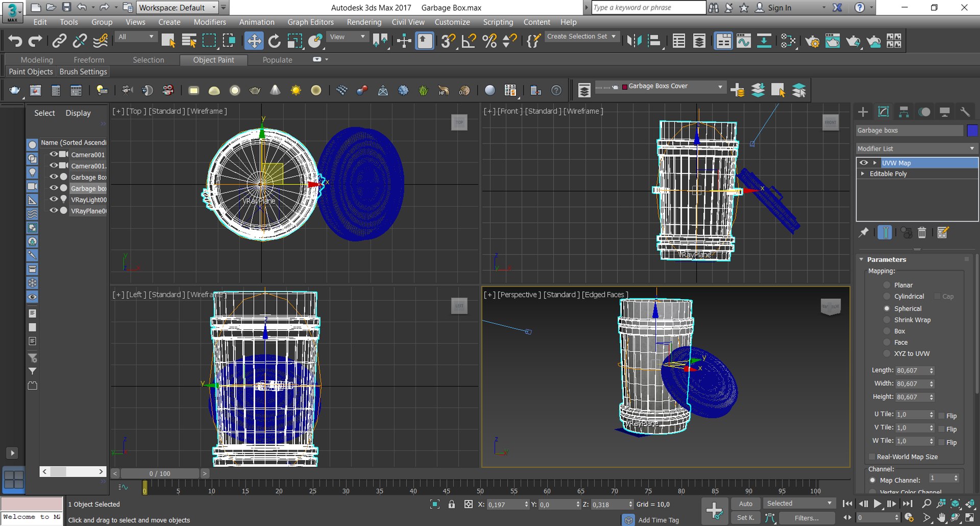Open Create Selection Set dropdown
The image size is (980, 526).
(x=582, y=37)
